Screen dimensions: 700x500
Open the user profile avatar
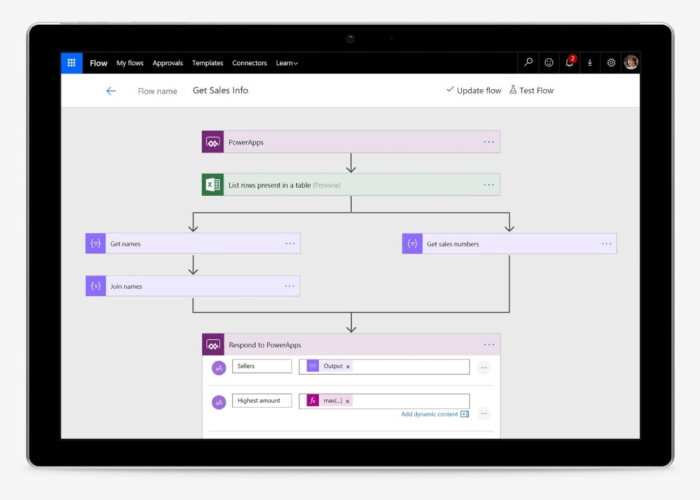[x=631, y=62]
